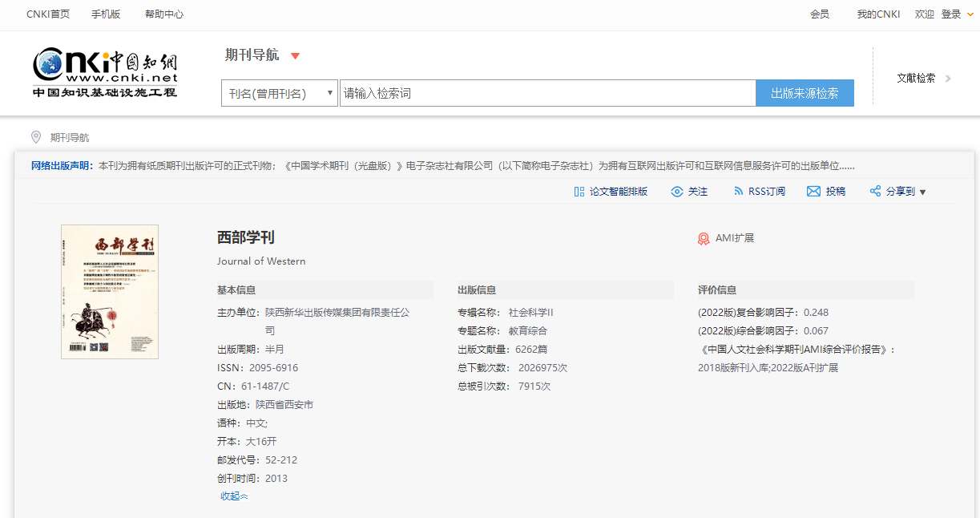Click the 出版来源检索 button
This screenshot has width=980, height=518.
click(805, 93)
